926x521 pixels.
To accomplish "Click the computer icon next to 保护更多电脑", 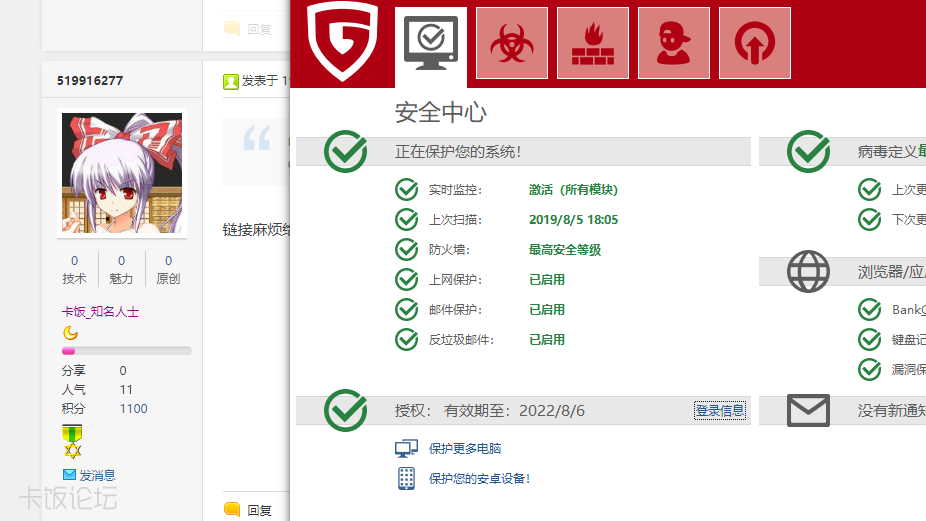I will pyautogui.click(x=406, y=449).
